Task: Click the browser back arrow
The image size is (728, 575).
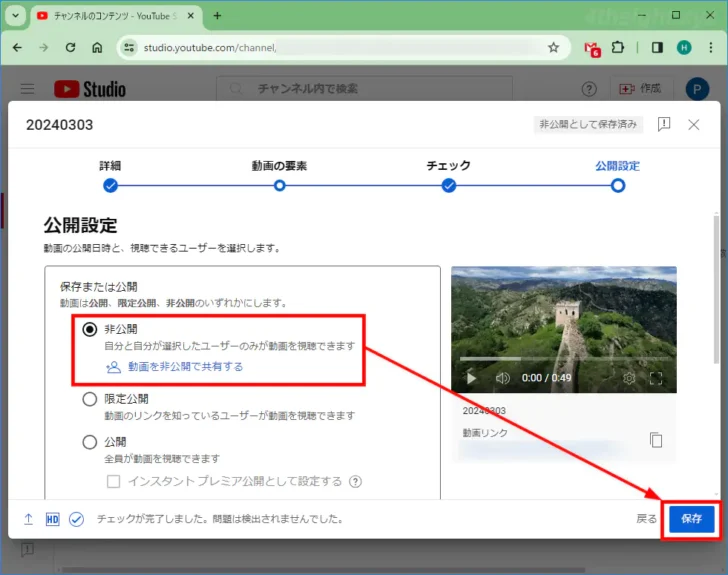Action: 17,47
